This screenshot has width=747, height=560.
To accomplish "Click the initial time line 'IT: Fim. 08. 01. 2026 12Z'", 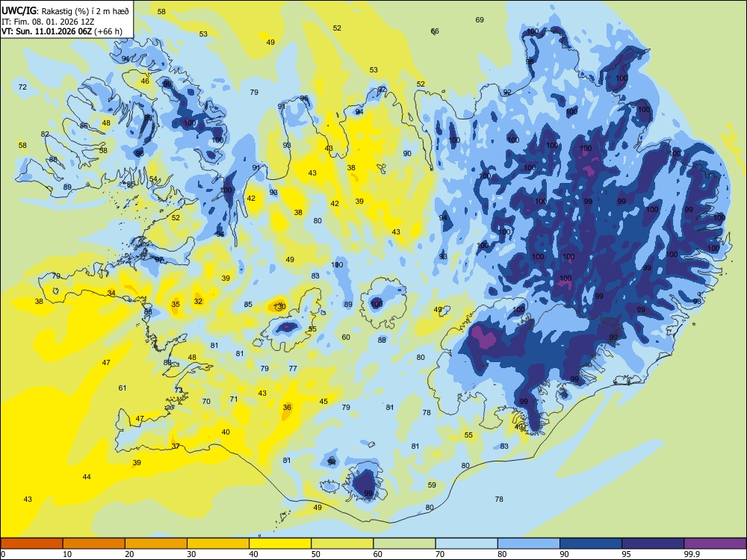I will (x=48, y=22).
